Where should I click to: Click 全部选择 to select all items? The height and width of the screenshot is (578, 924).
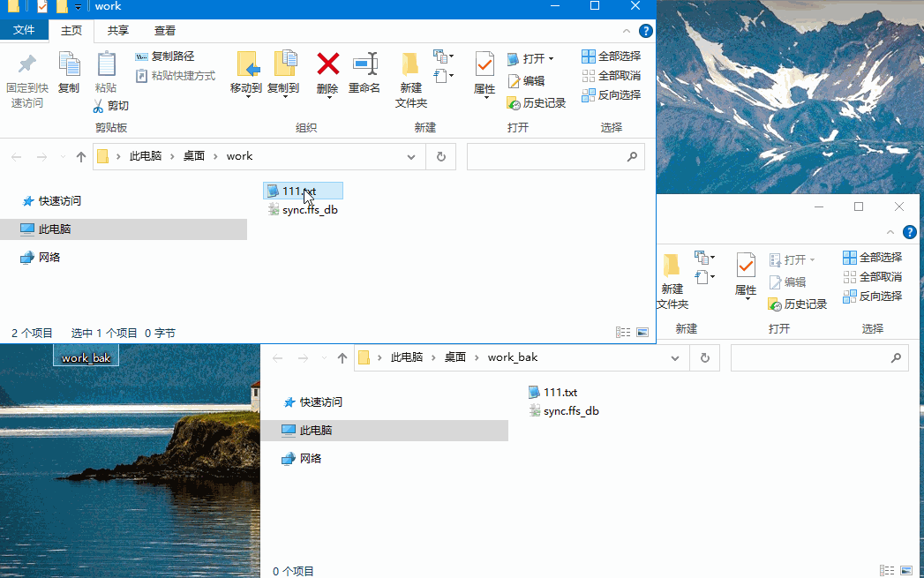612,56
